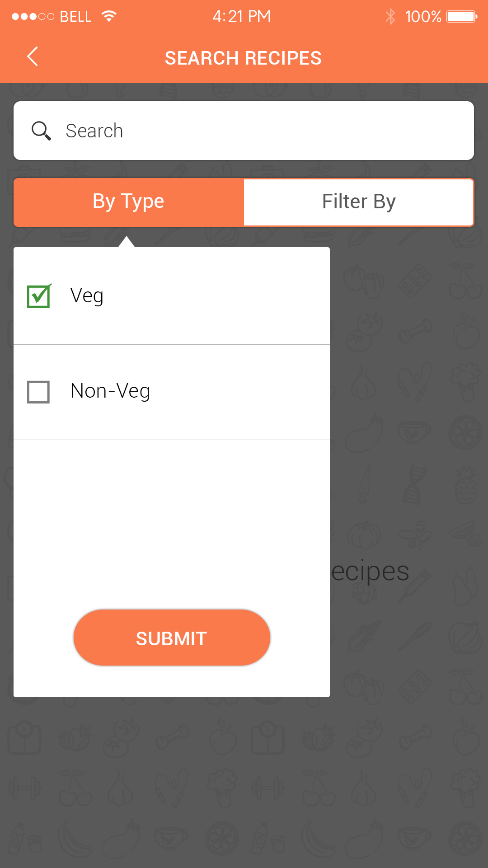
Task: Check the empty Non-Veg checkbox
Action: (x=38, y=392)
